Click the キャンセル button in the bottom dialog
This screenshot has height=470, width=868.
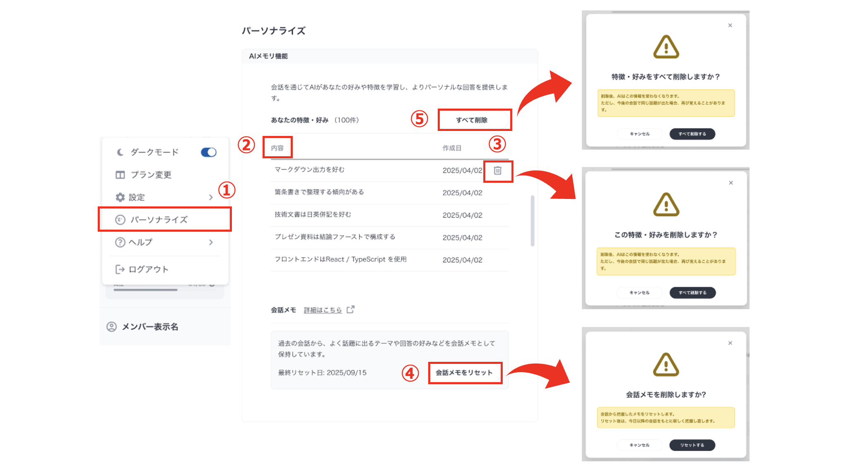coord(639,445)
